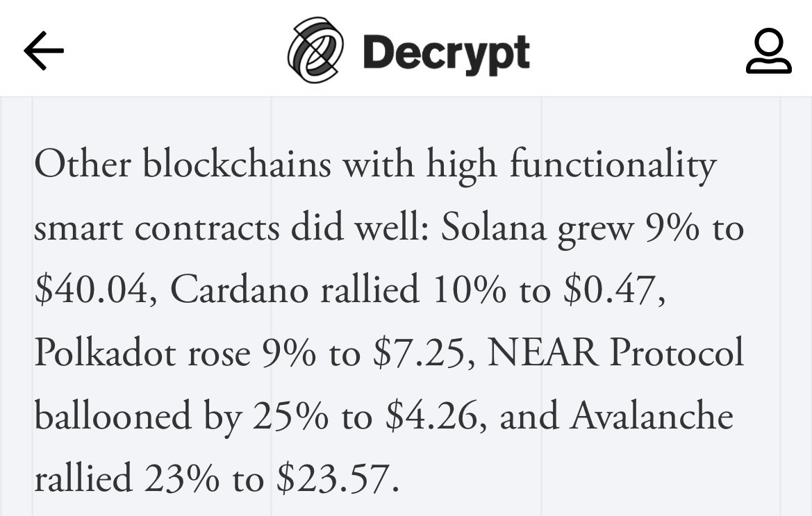Select the NEAR Protocol text

point(615,353)
